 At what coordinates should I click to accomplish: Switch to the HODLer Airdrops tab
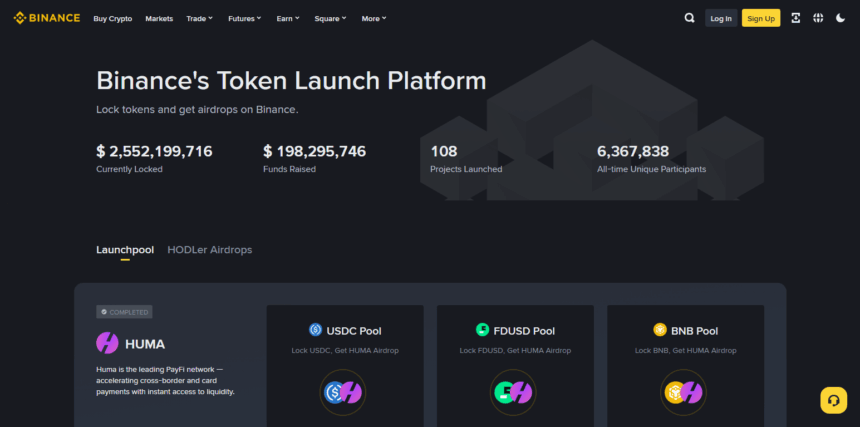coord(210,250)
